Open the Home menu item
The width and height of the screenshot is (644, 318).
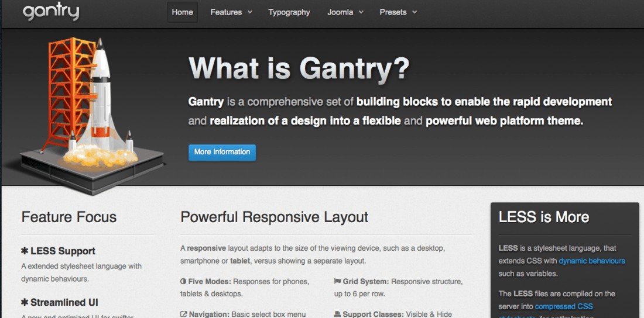[x=182, y=12]
